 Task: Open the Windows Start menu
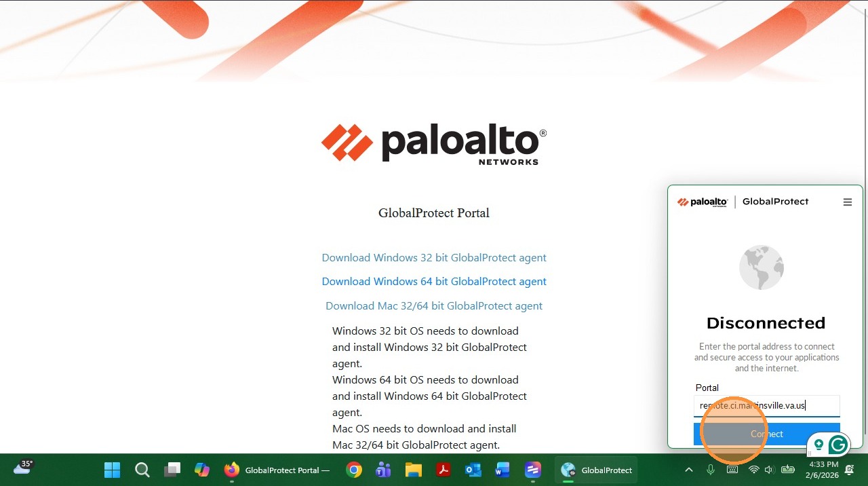point(112,470)
